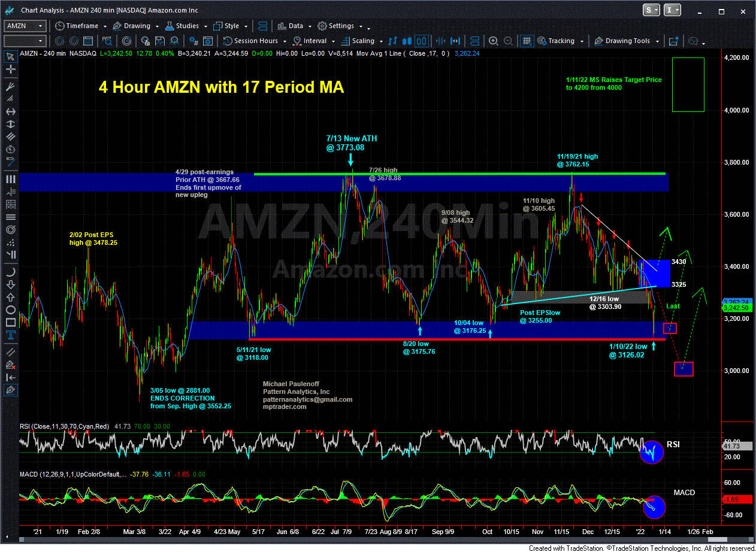This screenshot has width=756, height=552.
Task: Click the chat bubble icon in toolbar
Action: tap(693, 41)
